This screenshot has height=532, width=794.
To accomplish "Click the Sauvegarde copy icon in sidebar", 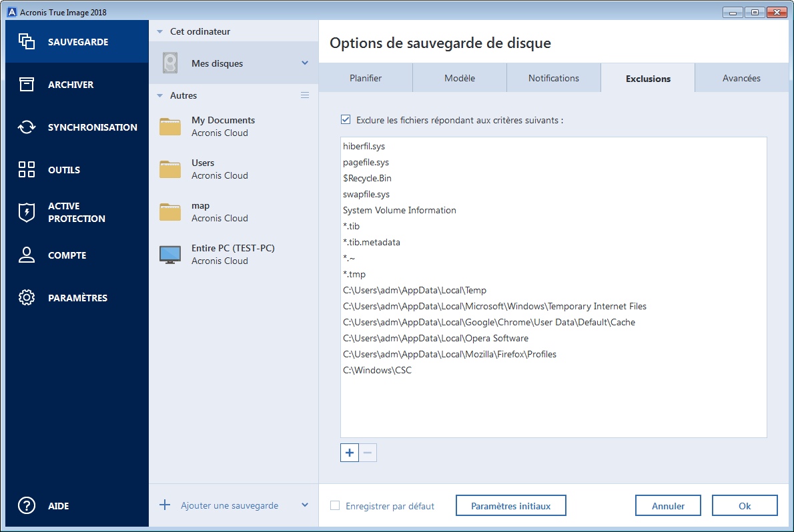I will (26, 41).
